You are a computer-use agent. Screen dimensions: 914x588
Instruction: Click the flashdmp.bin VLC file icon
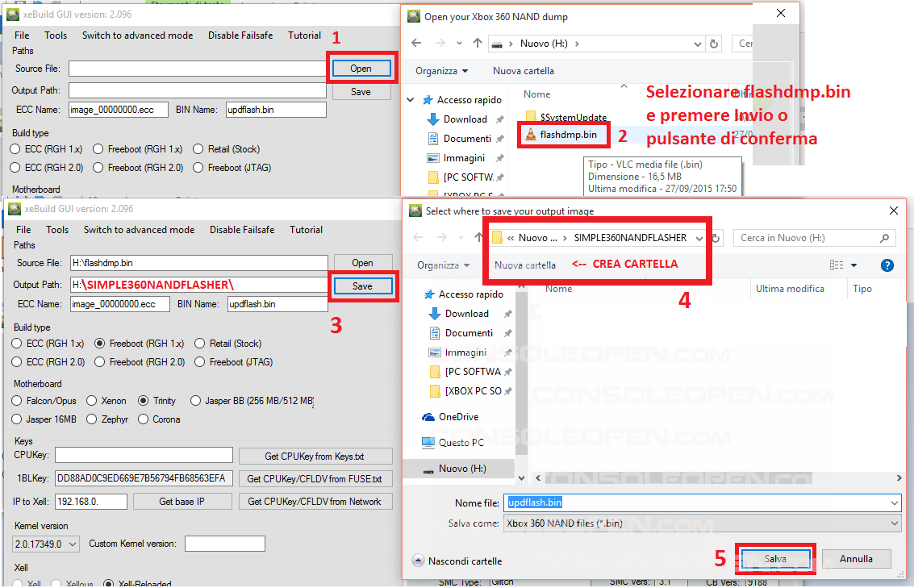530,135
